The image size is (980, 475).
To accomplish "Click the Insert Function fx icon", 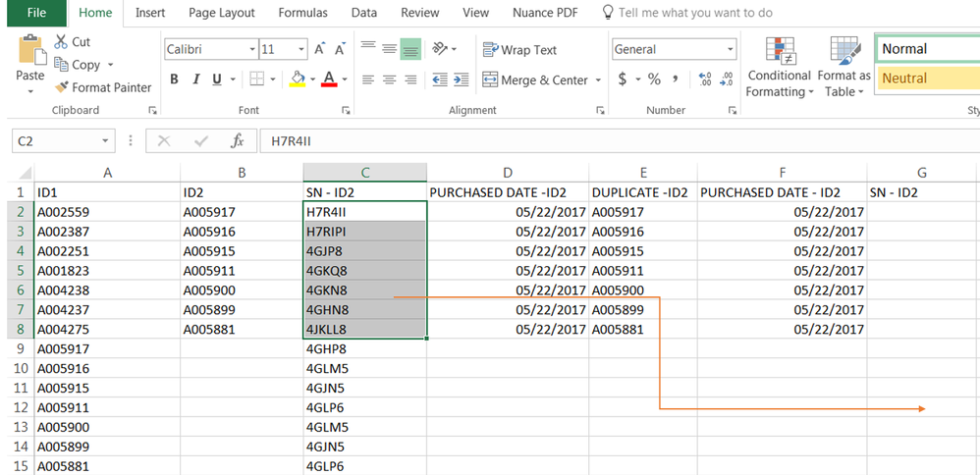I will 237,141.
